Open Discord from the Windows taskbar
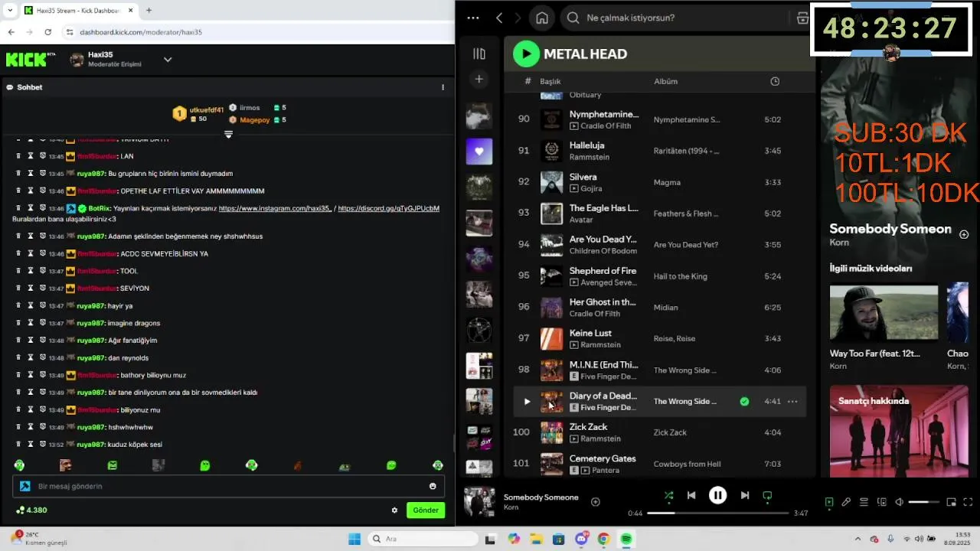The height and width of the screenshot is (551, 980). click(x=580, y=539)
